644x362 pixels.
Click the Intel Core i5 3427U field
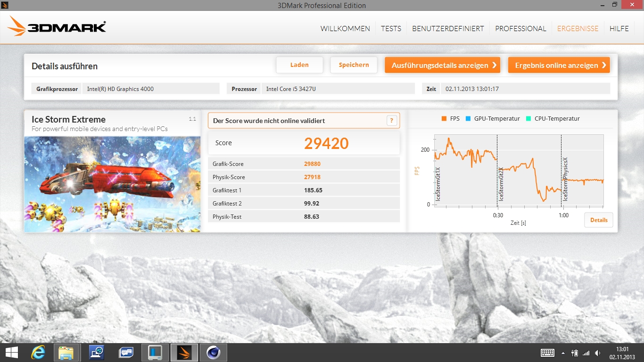coord(338,89)
